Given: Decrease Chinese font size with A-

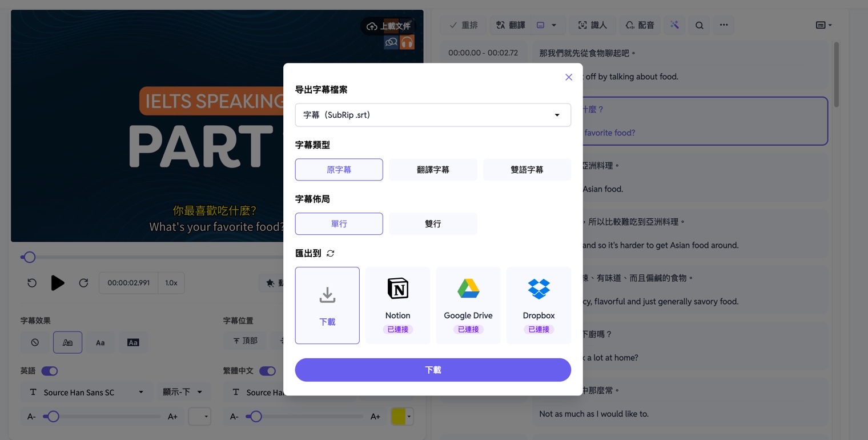Looking at the screenshot, I should (x=234, y=417).
